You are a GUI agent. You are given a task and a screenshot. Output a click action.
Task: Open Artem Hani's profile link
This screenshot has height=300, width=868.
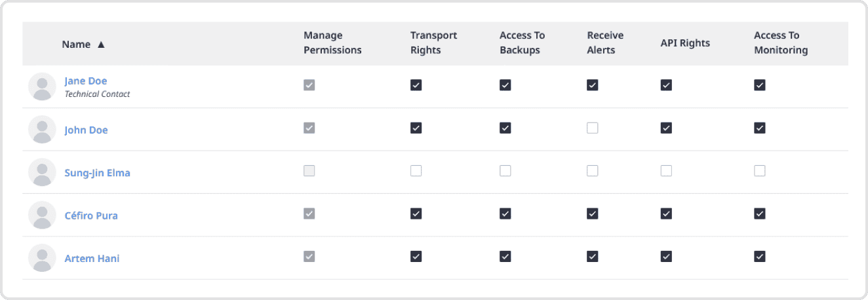pyautogui.click(x=92, y=258)
